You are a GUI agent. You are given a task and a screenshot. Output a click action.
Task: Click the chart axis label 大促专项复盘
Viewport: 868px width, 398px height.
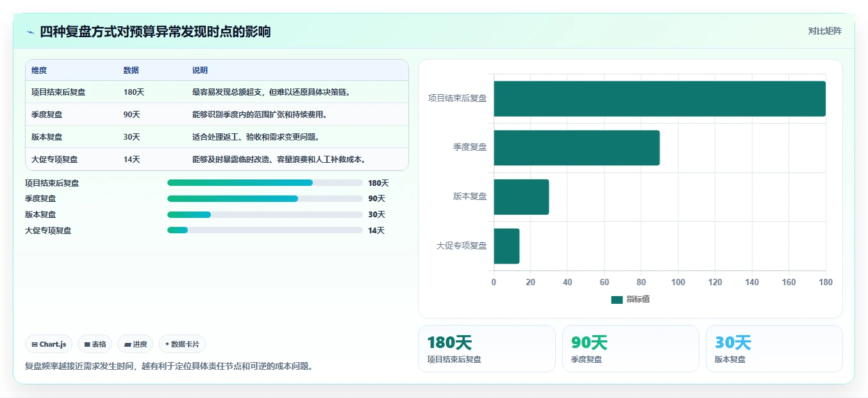tap(462, 246)
